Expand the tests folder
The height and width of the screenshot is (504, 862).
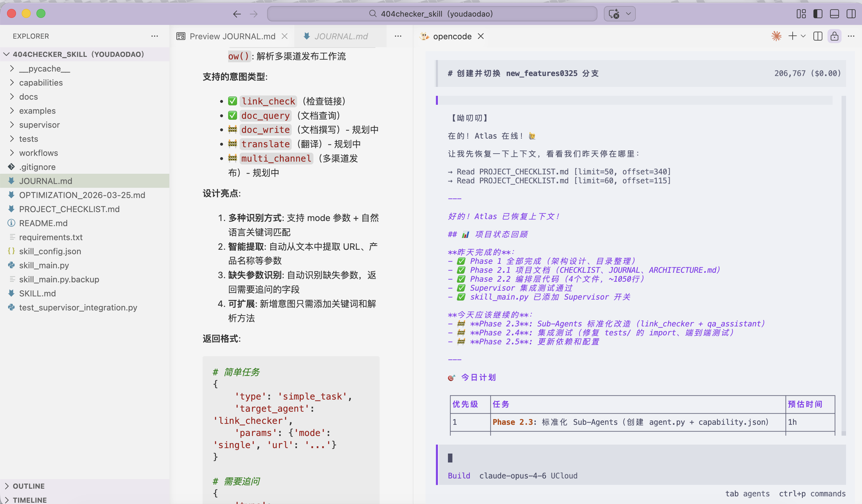pos(84,139)
